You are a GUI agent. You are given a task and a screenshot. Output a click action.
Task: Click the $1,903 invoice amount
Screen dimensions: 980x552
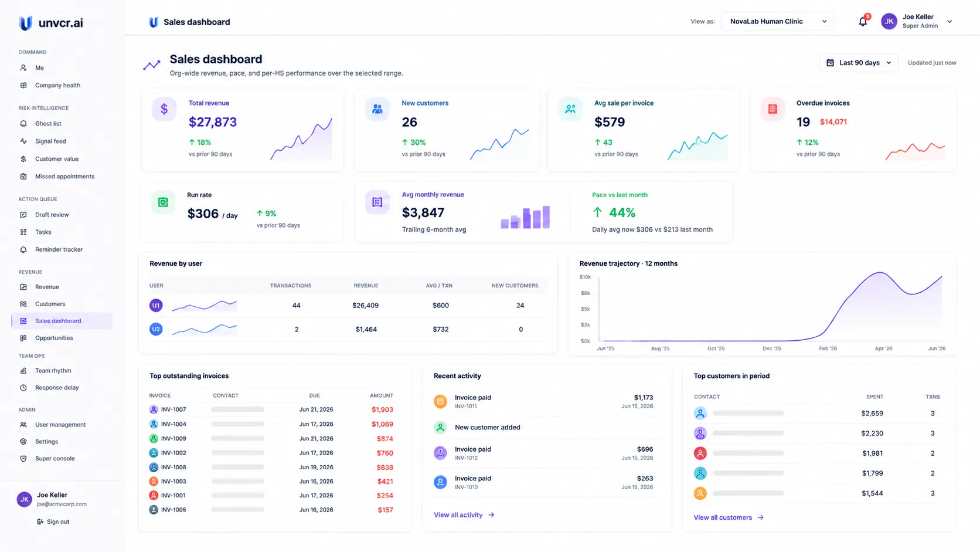(382, 409)
